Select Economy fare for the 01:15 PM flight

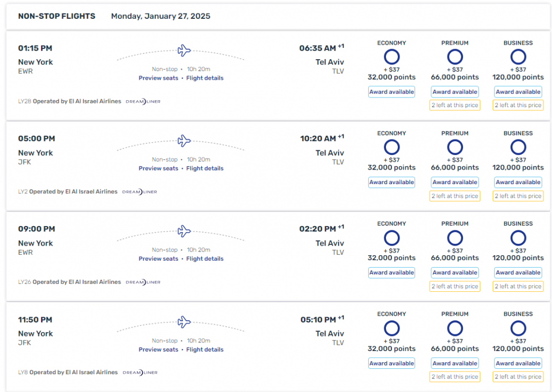[391, 57]
